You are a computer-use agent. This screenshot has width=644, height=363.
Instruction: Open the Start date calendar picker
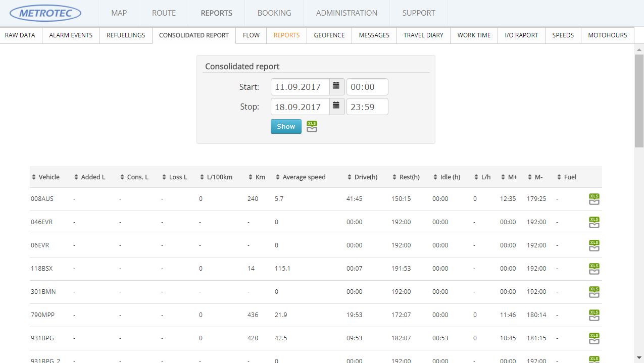click(x=336, y=86)
